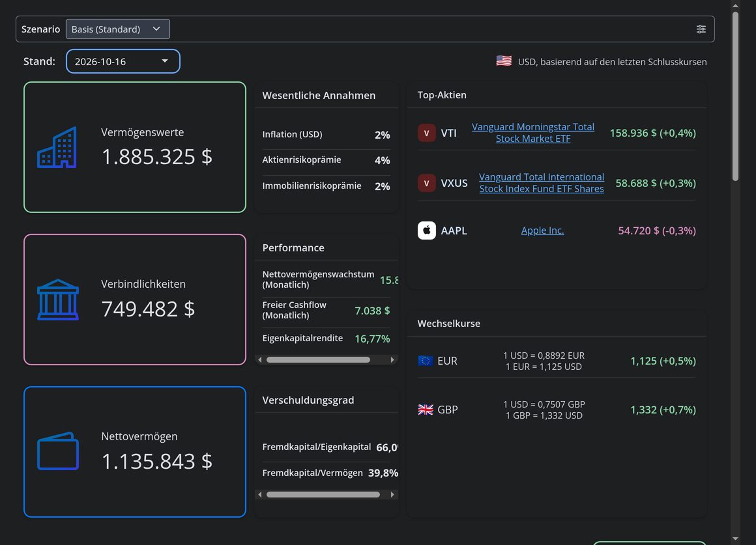Click the Top-Aktien panel heading
756x545 pixels.
[x=442, y=95]
